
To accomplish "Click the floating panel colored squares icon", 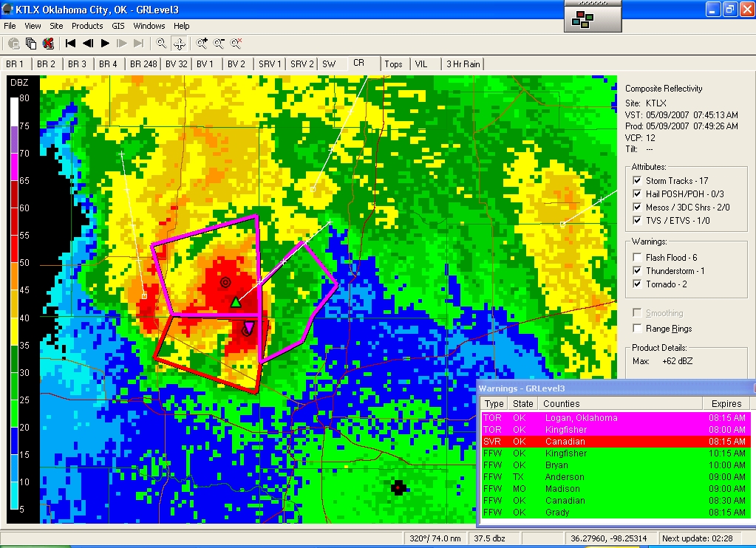I will pos(582,20).
